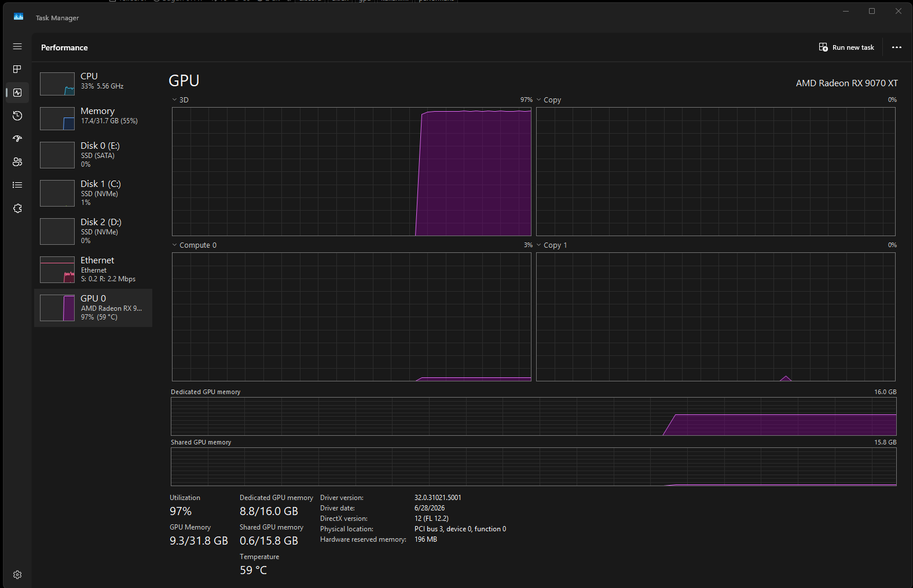Select the Memory performance entry
The width and height of the screenshot is (913, 588).
tap(93, 118)
